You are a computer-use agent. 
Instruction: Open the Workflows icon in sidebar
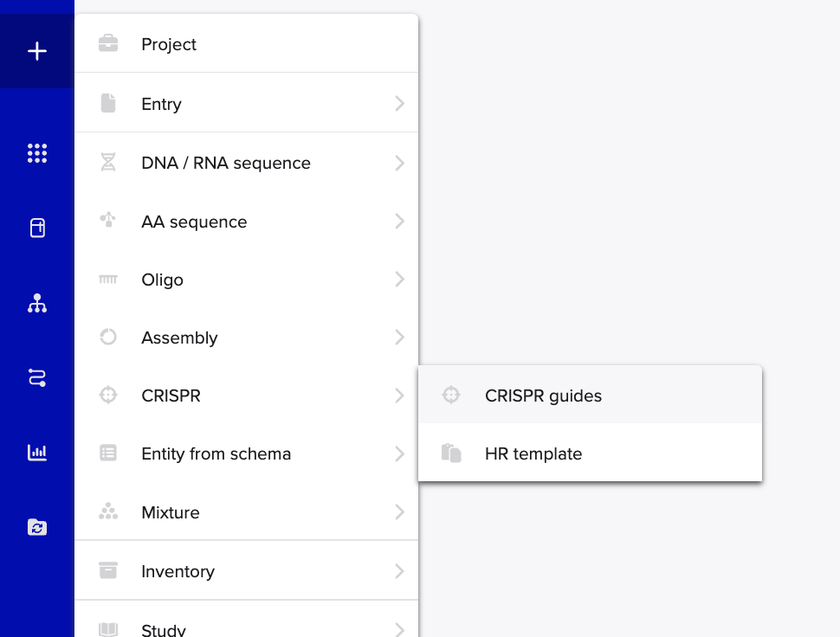click(x=37, y=378)
